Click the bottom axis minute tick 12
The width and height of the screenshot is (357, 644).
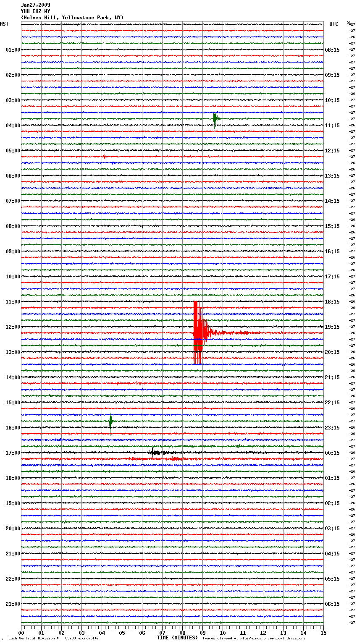[263, 633]
